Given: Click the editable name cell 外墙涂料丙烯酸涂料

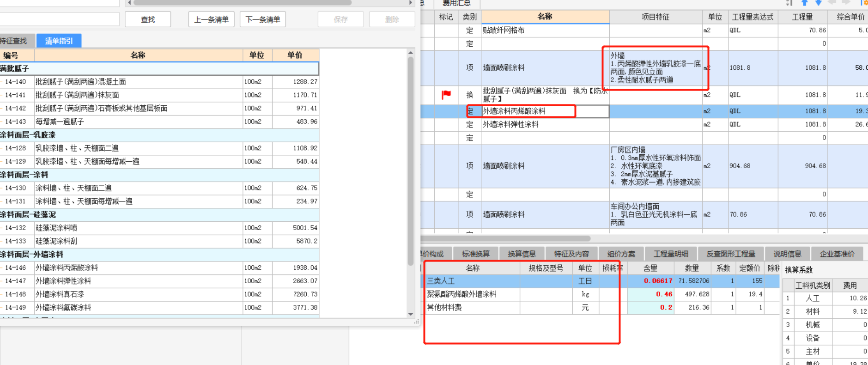Looking at the screenshot, I should (545, 111).
